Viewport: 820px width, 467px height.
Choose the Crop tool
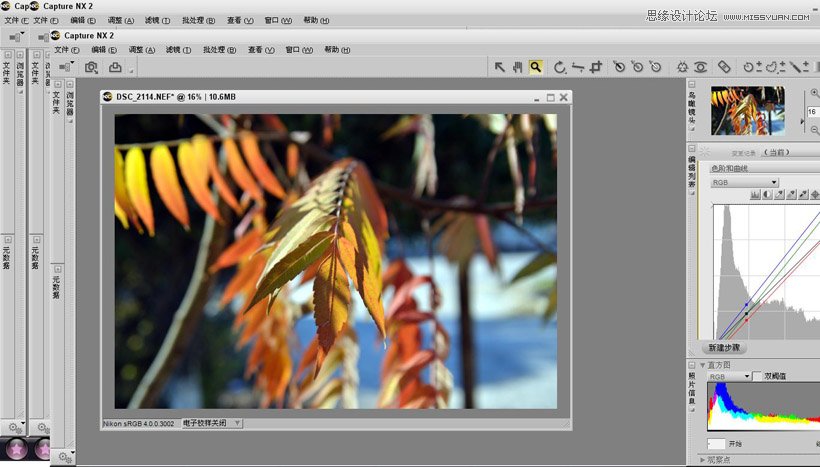tap(596, 67)
